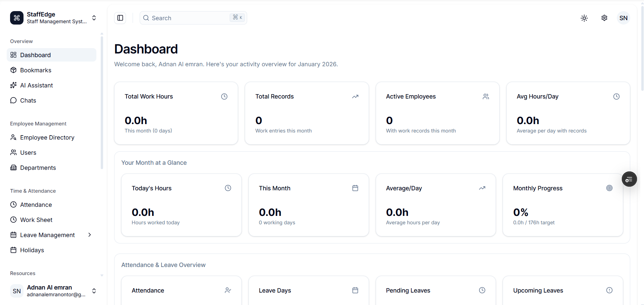This screenshot has width=644, height=305.
Task: Click the calendar icon on This Month
Action: [355, 188]
